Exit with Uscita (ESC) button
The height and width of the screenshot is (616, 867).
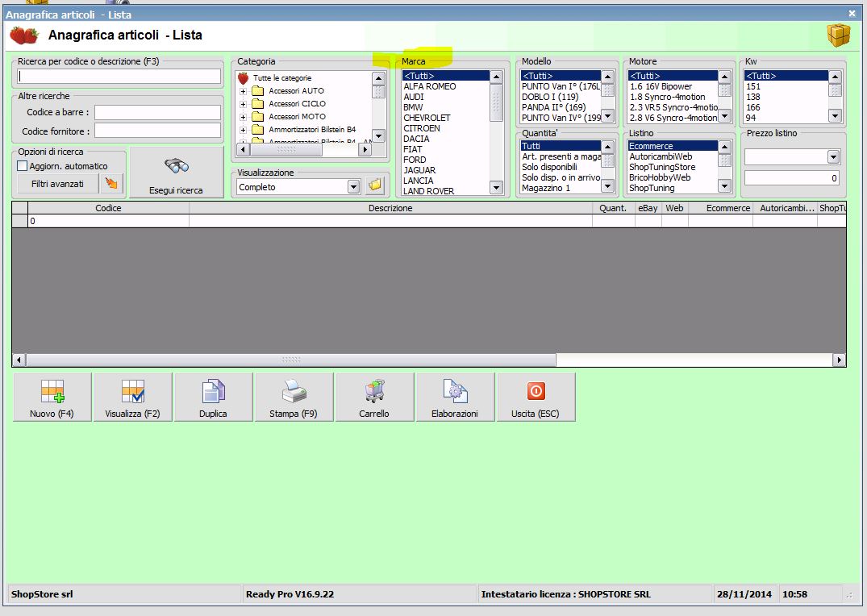point(536,397)
